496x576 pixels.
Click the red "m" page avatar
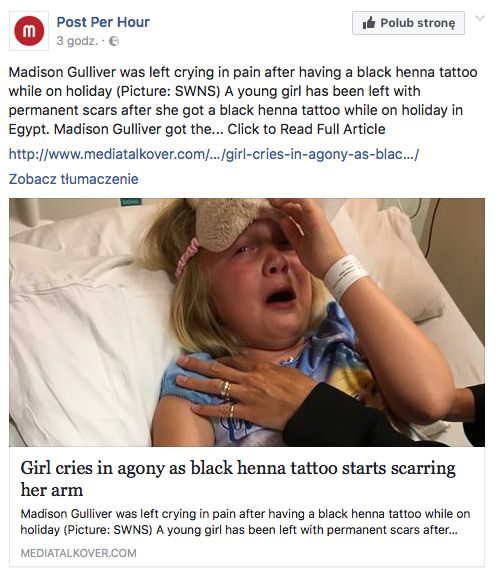coord(29,31)
